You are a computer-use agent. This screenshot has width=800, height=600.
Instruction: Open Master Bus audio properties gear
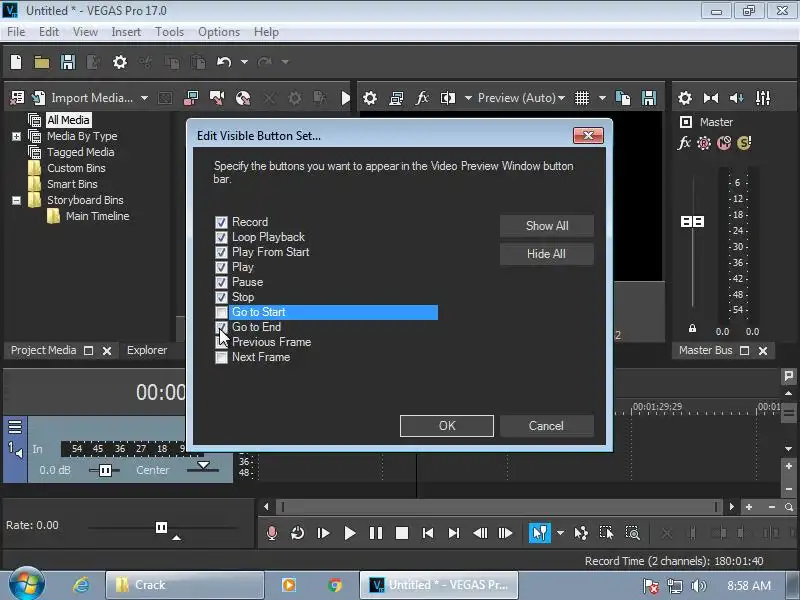[x=685, y=97]
